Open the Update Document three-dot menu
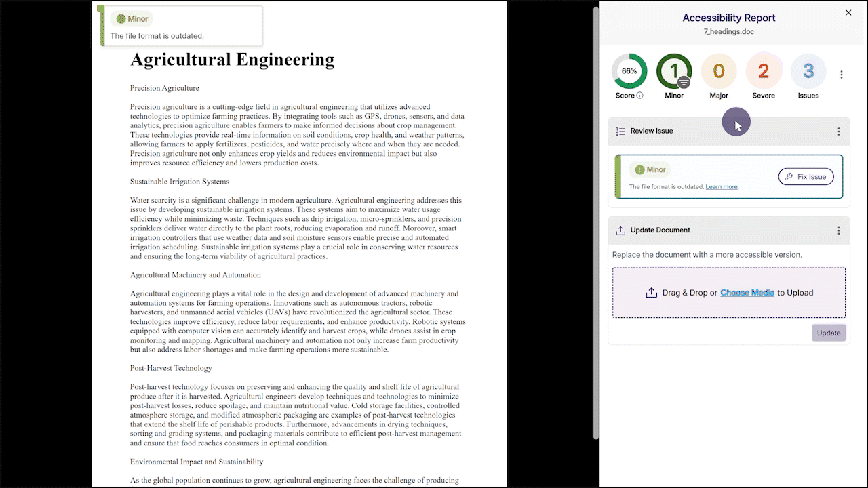Viewport: 868px width, 488px height. click(838, 230)
